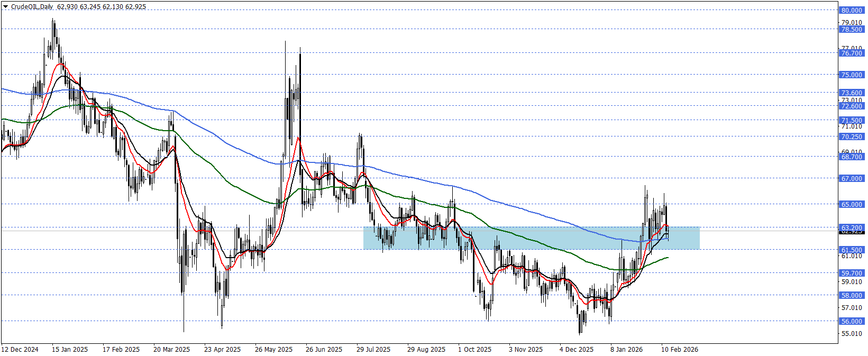Image resolution: width=868 pixels, height=356 pixels.
Task: Click the 61.010 price scale value
Action: point(852,256)
